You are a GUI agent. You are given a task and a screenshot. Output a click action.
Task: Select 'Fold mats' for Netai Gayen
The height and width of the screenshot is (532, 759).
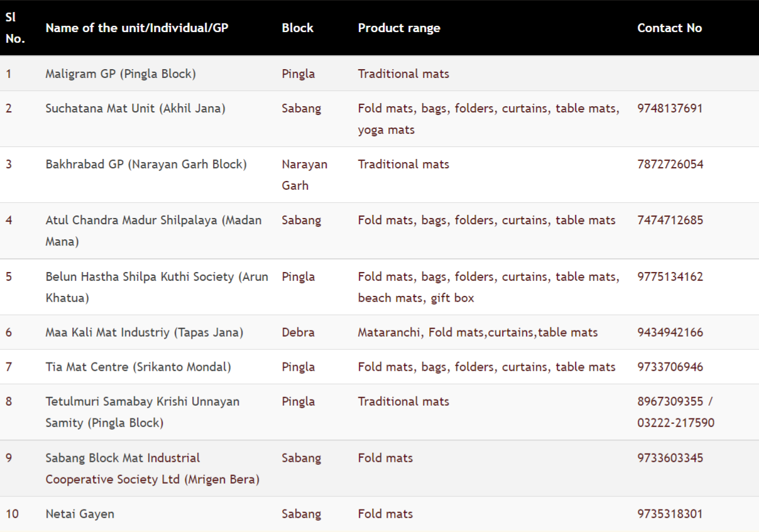(385, 514)
